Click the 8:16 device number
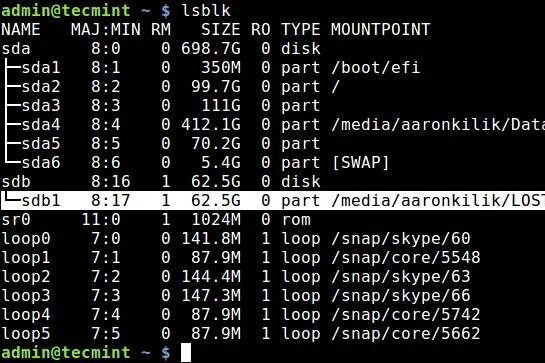This screenshot has height=363, width=545. pyautogui.click(x=111, y=182)
